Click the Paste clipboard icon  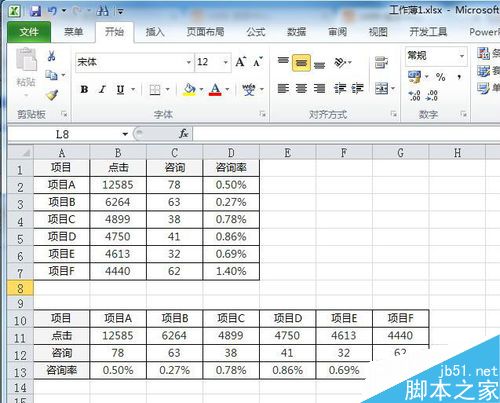click(26, 60)
